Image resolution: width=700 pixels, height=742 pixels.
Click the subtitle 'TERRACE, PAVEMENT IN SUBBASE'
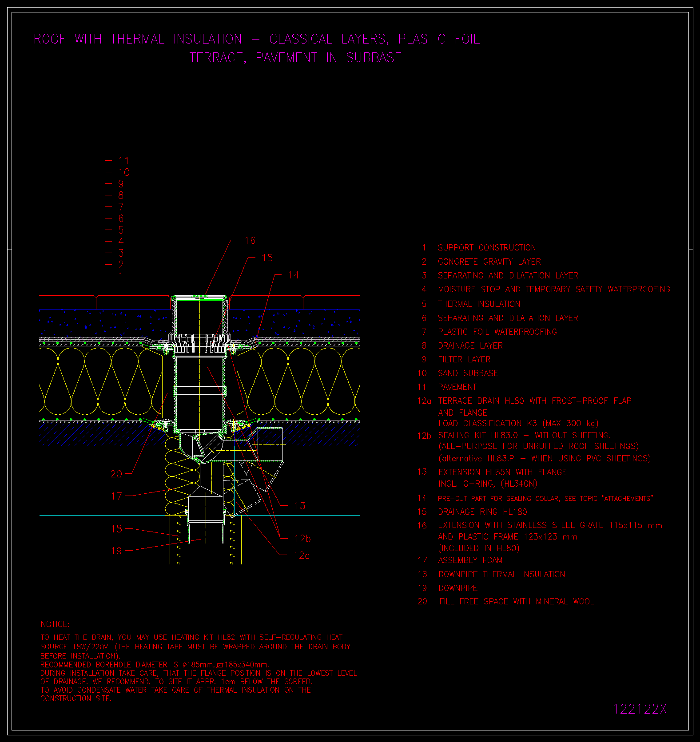tap(296, 58)
